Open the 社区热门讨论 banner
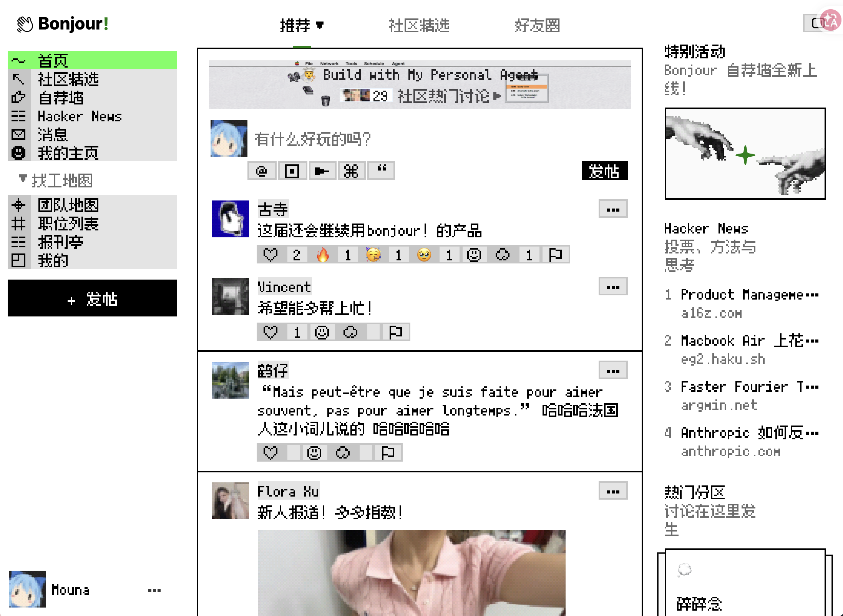This screenshot has height=616, width=843. [420, 84]
